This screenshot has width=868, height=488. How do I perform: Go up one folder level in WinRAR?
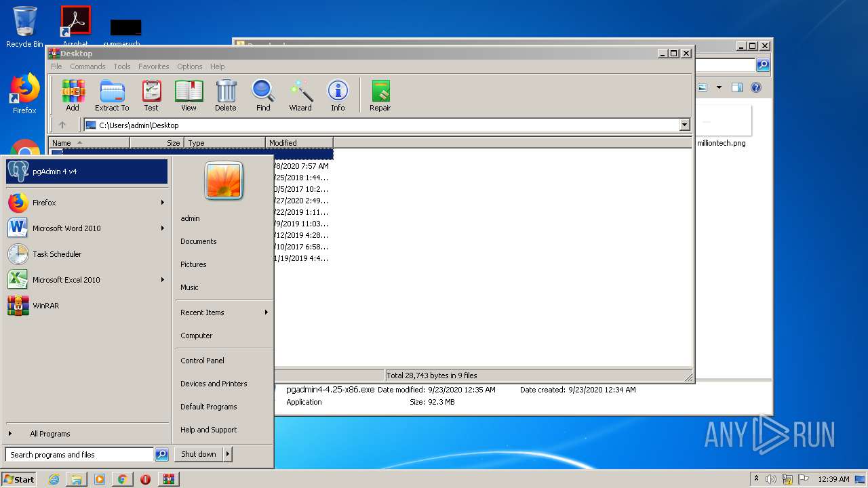click(x=62, y=125)
